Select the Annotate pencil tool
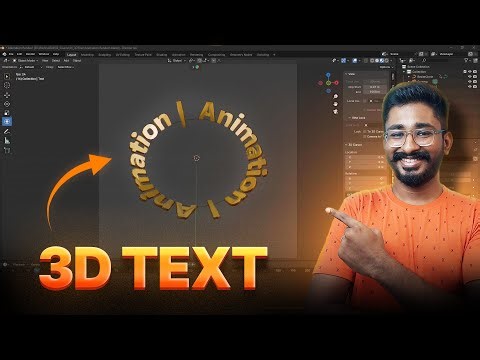 [x=7, y=132]
